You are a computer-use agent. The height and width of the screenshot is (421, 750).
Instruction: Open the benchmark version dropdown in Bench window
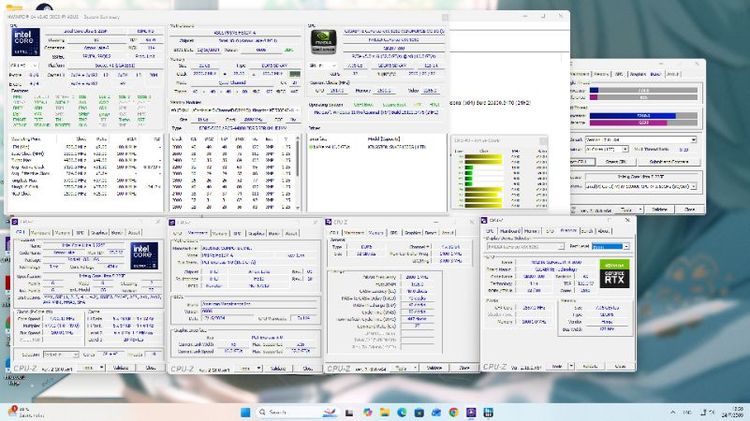(x=641, y=140)
